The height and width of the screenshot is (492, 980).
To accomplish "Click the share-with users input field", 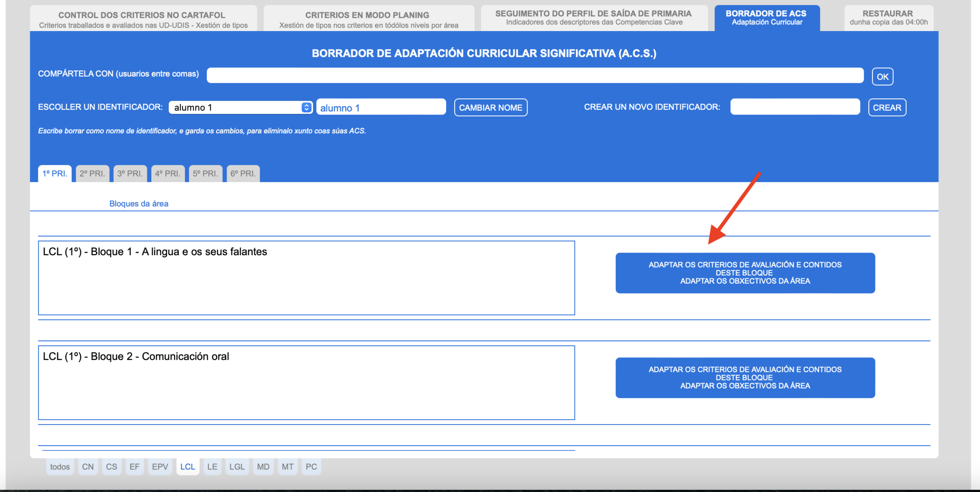I will click(534, 76).
